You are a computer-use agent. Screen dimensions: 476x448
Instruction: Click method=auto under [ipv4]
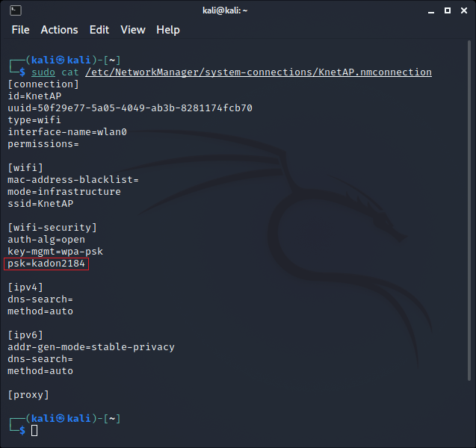40,311
